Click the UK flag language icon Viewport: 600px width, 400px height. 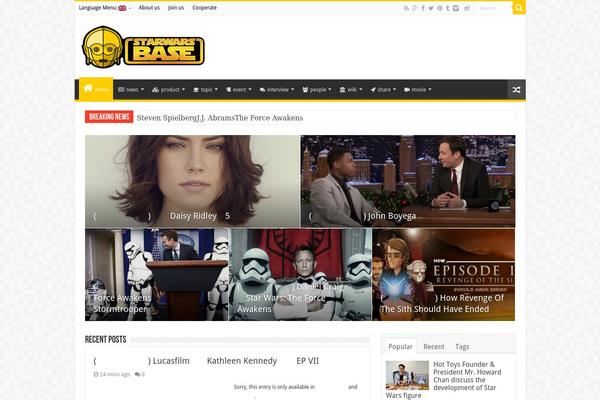122,8
